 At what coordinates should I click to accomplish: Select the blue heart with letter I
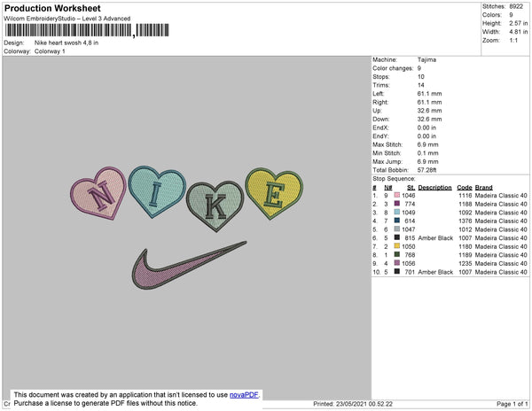[x=156, y=190]
